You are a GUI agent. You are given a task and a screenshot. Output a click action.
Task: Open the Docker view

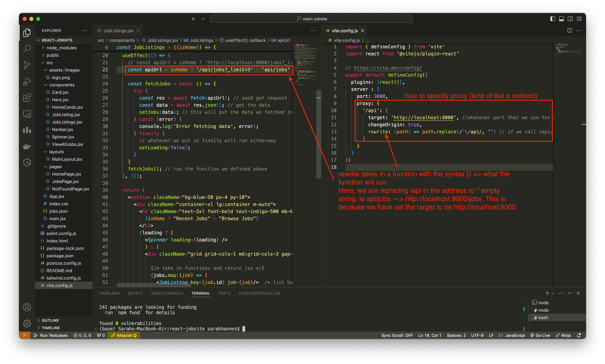point(27,146)
